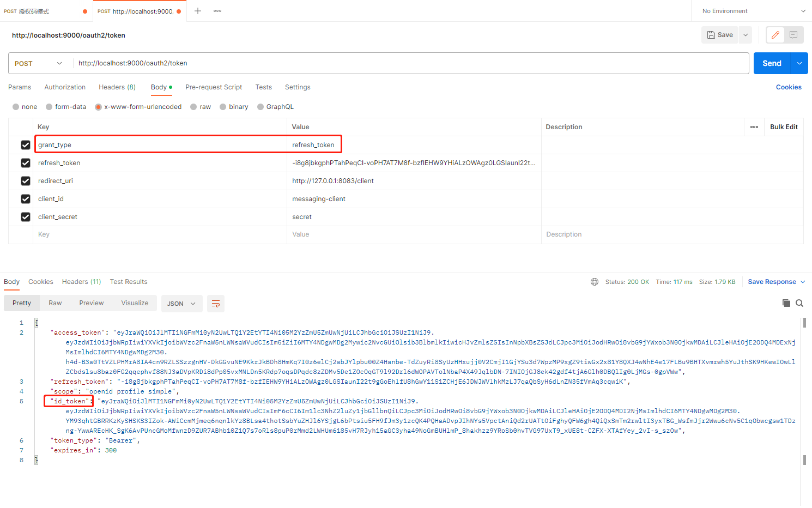The image size is (812, 508).
Task: Click the edit request icon beside Save
Action: [775, 34]
